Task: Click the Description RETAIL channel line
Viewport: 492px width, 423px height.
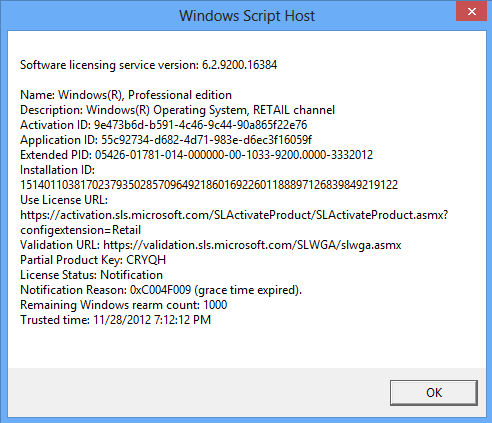Action: pos(177,110)
